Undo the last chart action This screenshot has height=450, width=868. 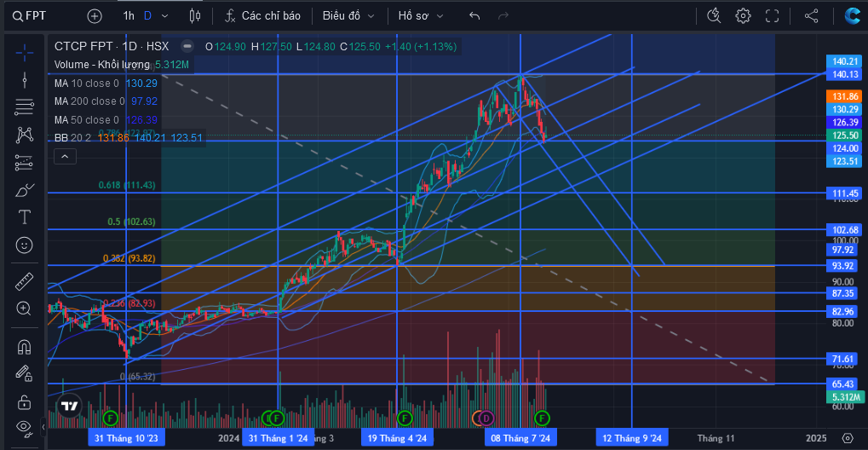click(x=474, y=16)
